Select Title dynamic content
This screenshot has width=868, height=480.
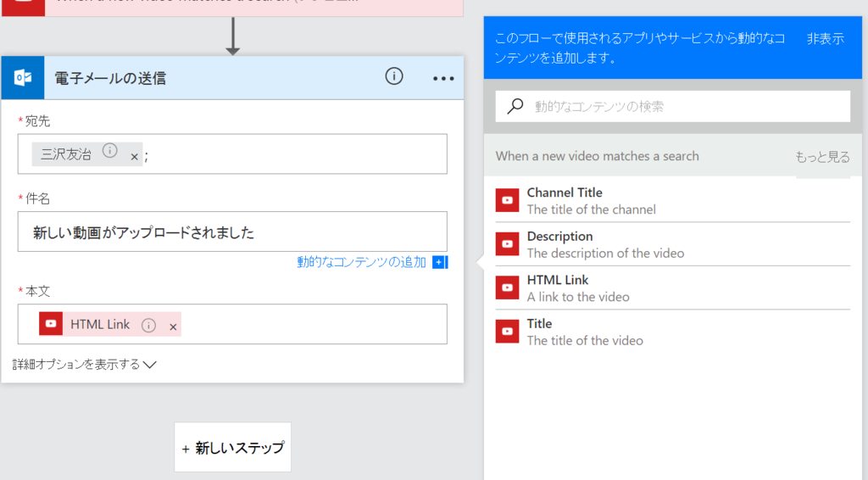point(672,332)
